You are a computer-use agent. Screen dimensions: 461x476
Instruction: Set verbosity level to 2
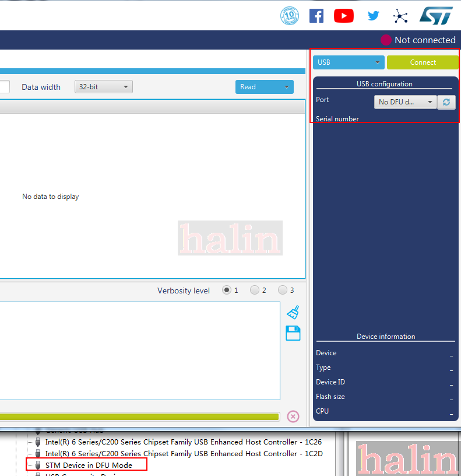255,290
